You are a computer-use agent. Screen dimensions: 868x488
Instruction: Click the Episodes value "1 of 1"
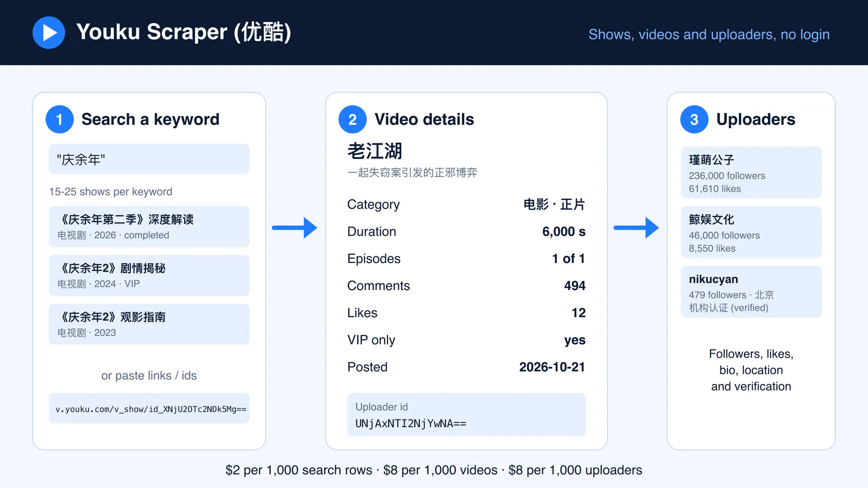coord(569,259)
